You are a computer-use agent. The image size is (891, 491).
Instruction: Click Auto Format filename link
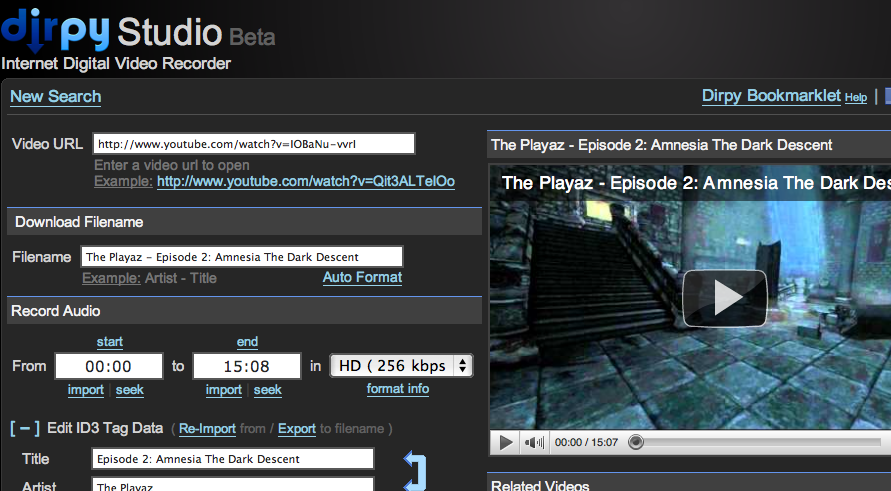pyautogui.click(x=363, y=277)
